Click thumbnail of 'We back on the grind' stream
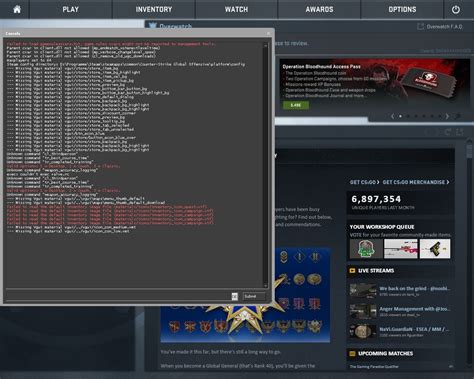474x379 pixels. tap(363, 291)
